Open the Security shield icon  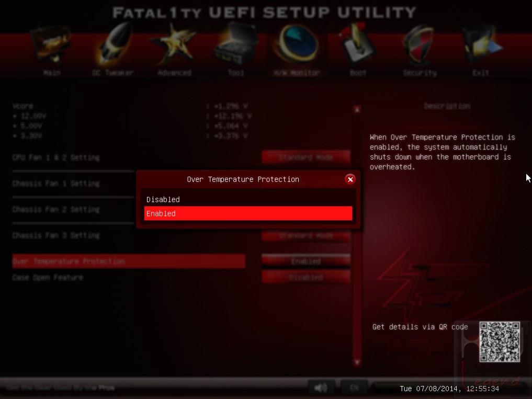coord(420,45)
